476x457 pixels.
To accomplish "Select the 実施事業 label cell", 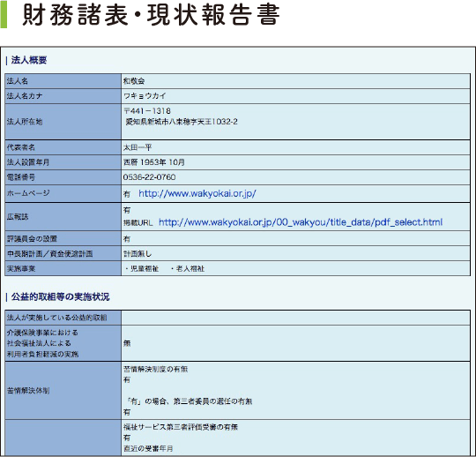I will click(x=63, y=268).
